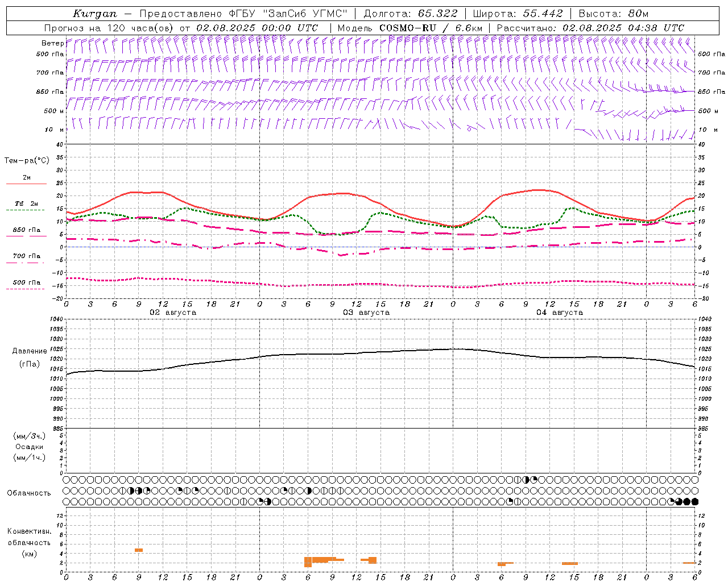Click the "(мм/3ч.)" precipitation unit label
The height and width of the screenshot is (582, 728).
point(30,436)
